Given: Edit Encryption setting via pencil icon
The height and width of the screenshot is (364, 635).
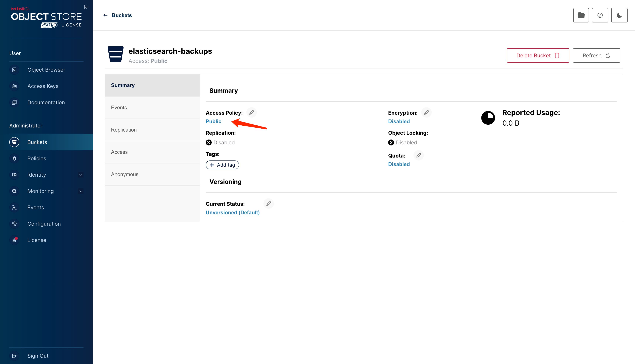Looking at the screenshot, I should tap(426, 112).
